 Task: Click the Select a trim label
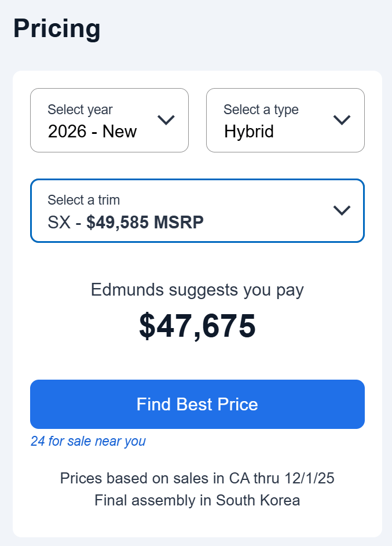84,200
